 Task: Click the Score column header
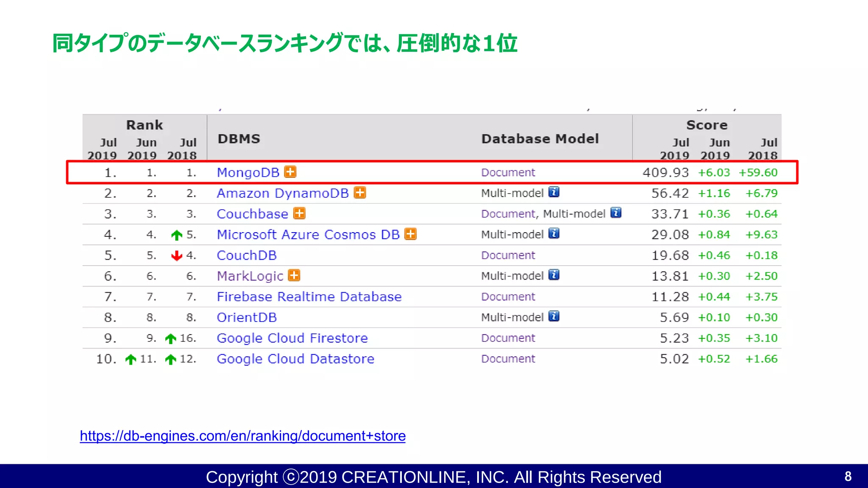click(x=707, y=125)
